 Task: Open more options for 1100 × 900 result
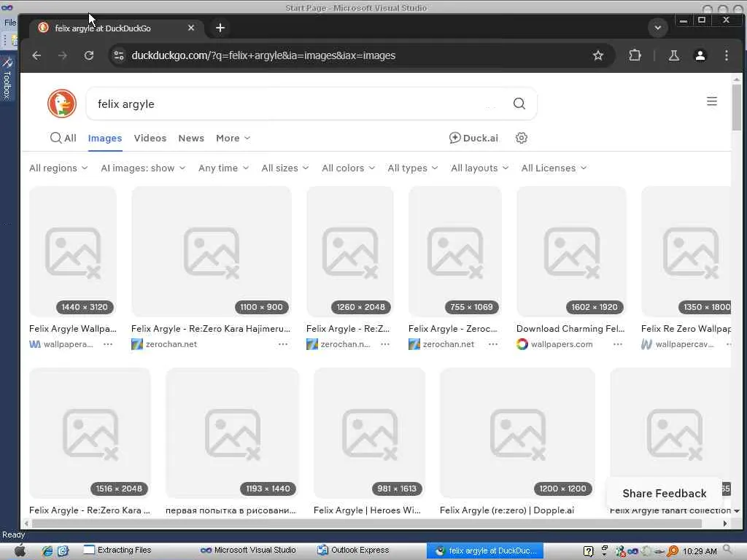[x=283, y=344]
